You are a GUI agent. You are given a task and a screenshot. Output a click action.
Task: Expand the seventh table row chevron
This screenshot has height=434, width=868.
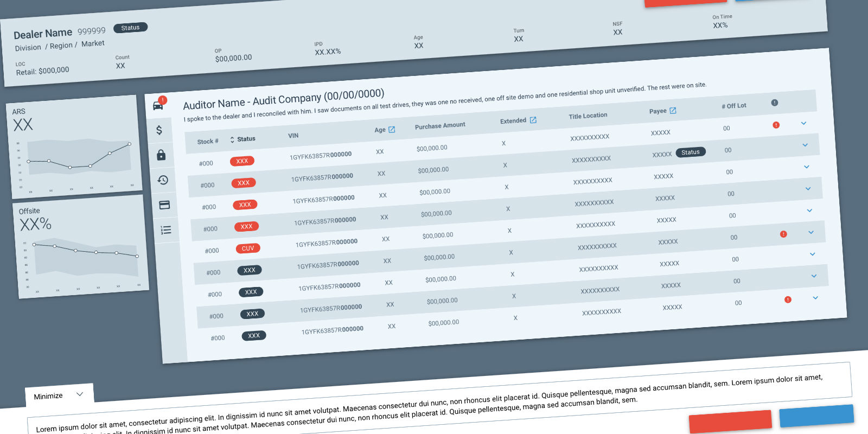click(813, 254)
